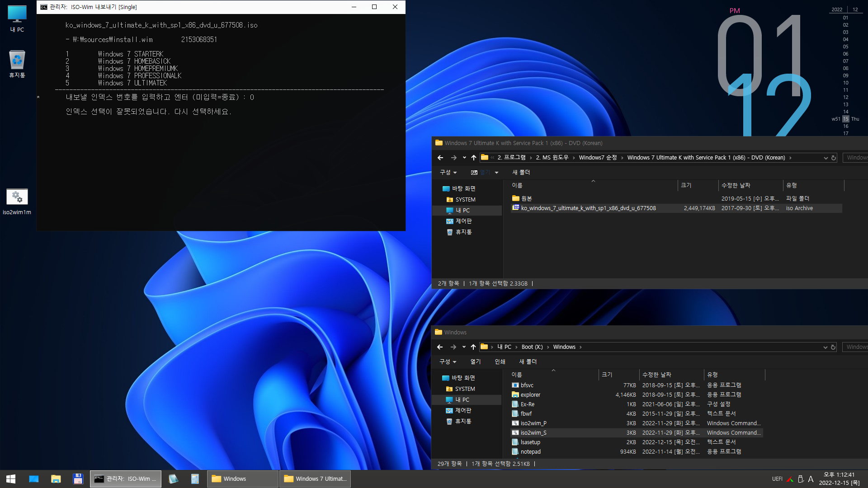Go back in Windows 7 Ultimate explorer window
Viewport: 868px width, 488px height.
pyautogui.click(x=440, y=158)
